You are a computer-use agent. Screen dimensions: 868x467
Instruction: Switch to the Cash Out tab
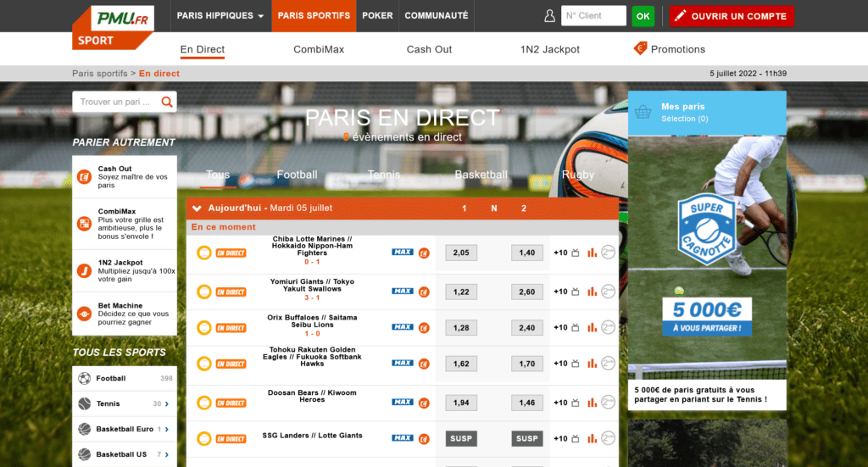[x=429, y=49]
